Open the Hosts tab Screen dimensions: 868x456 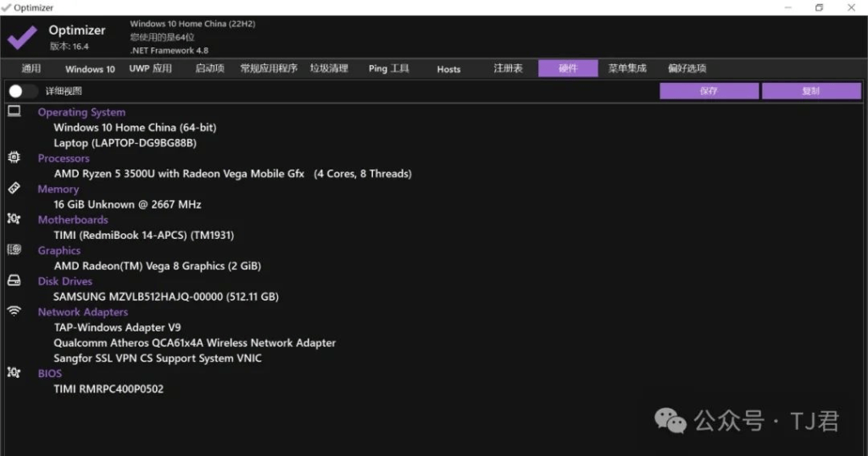pos(448,69)
